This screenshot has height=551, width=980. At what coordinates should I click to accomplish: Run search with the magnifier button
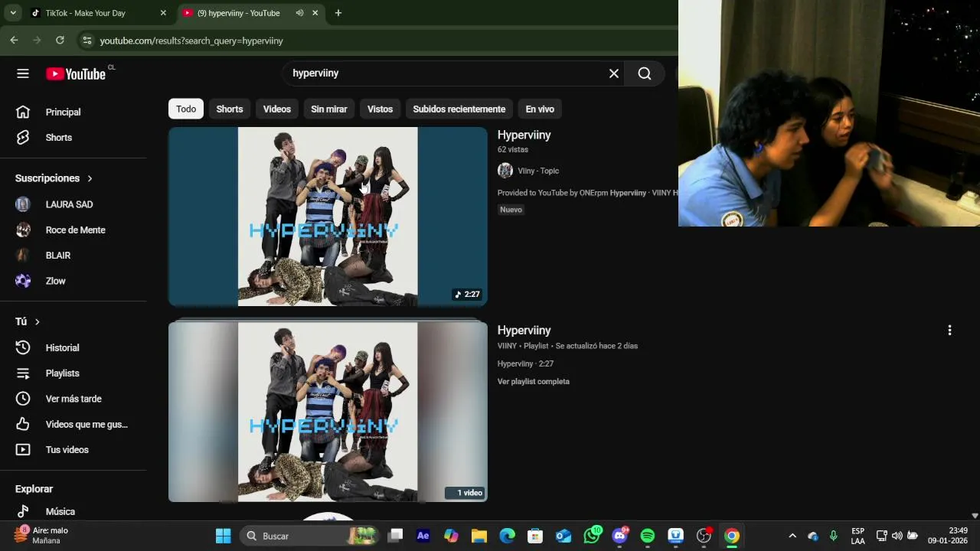645,73
